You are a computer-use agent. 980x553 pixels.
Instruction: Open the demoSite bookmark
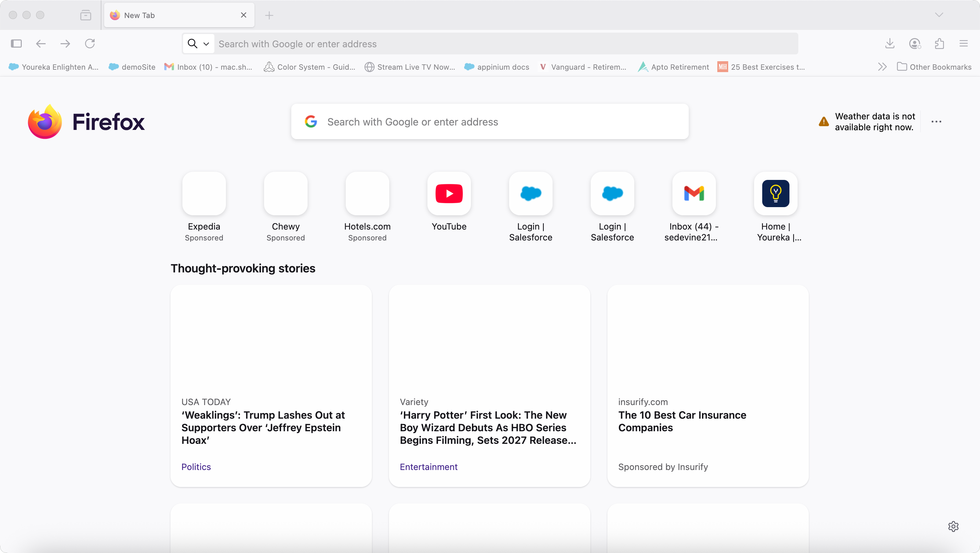coord(132,67)
